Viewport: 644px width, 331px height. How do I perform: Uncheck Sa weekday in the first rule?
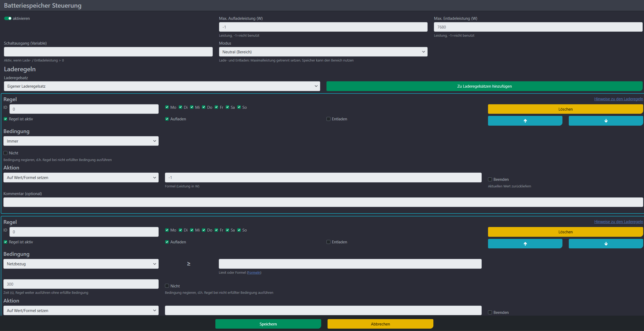pos(227,107)
